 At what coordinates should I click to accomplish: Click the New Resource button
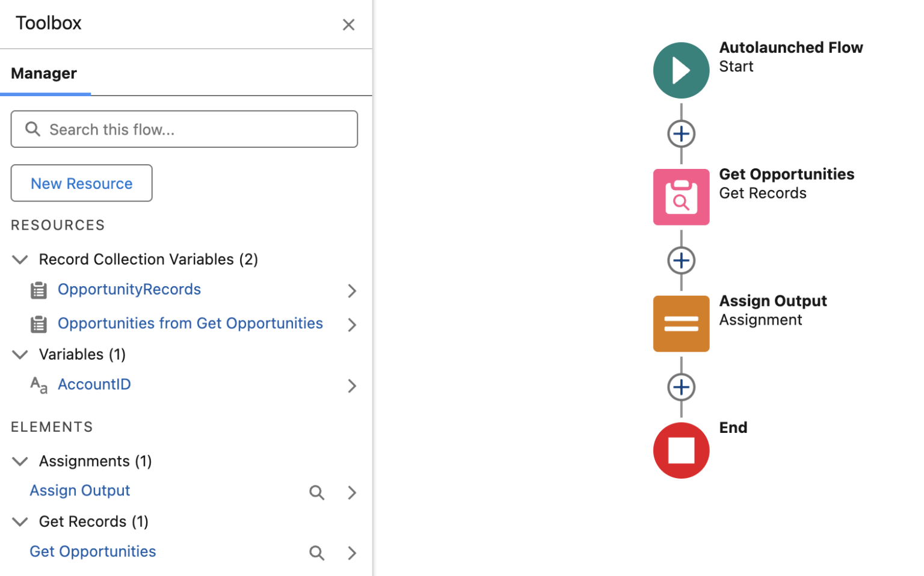pyautogui.click(x=81, y=183)
